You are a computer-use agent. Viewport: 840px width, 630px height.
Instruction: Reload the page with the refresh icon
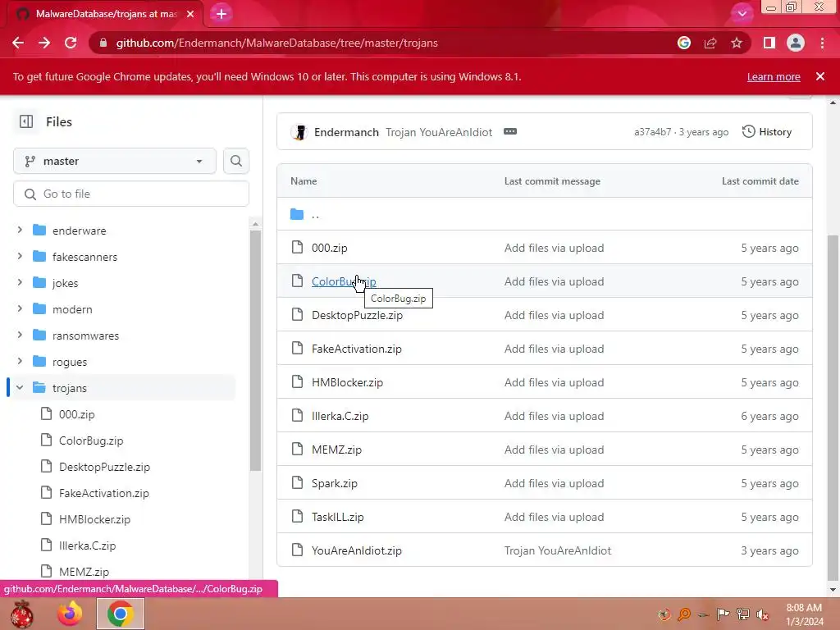click(x=71, y=43)
